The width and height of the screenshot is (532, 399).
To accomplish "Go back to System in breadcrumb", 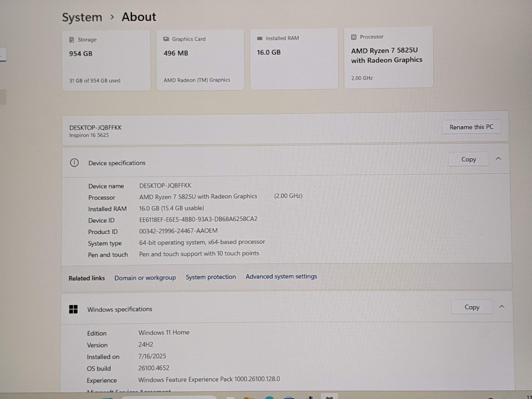I will [x=82, y=17].
